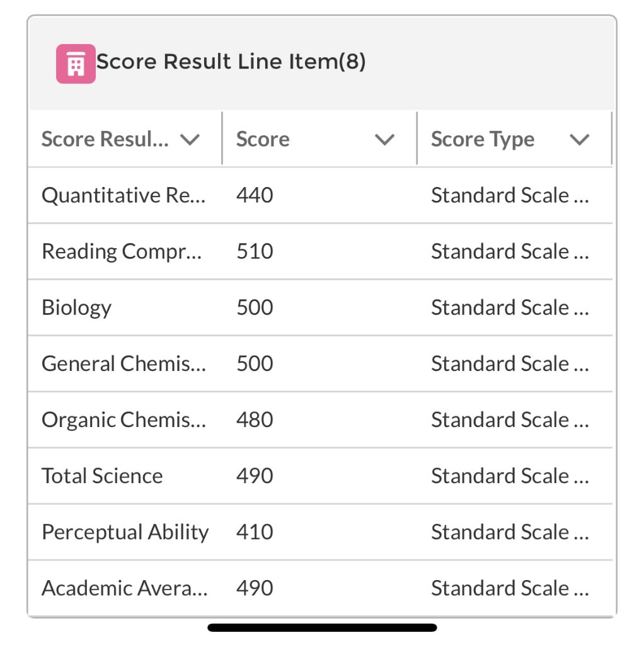Click the 510 score cell

click(255, 251)
